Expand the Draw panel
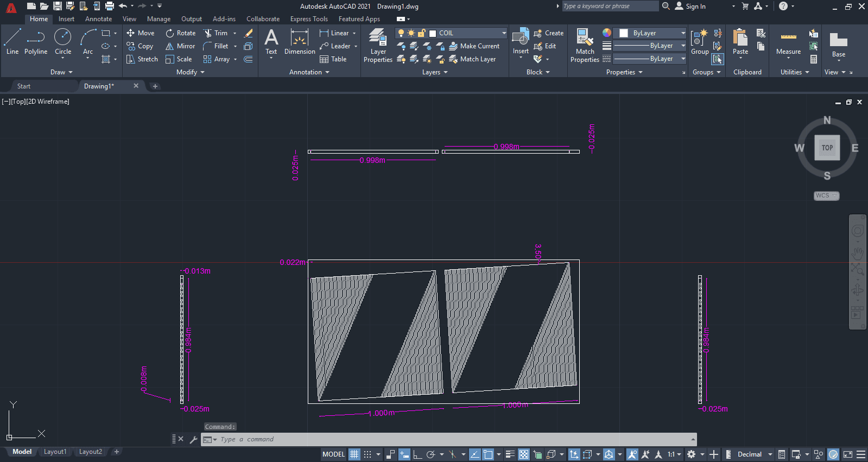The width and height of the screenshot is (868, 462). [x=61, y=72]
